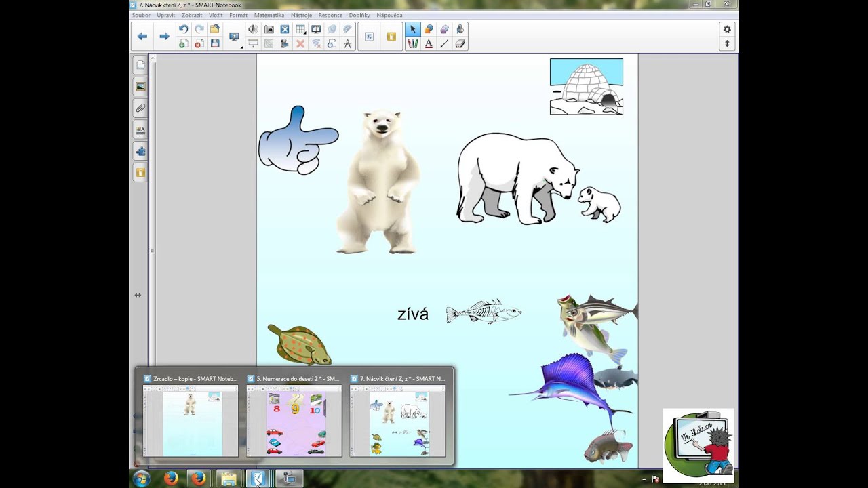The width and height of the screenshot is (868, 488).
Task: Move toolbar to bottom arrow
Action: [727, 43]
